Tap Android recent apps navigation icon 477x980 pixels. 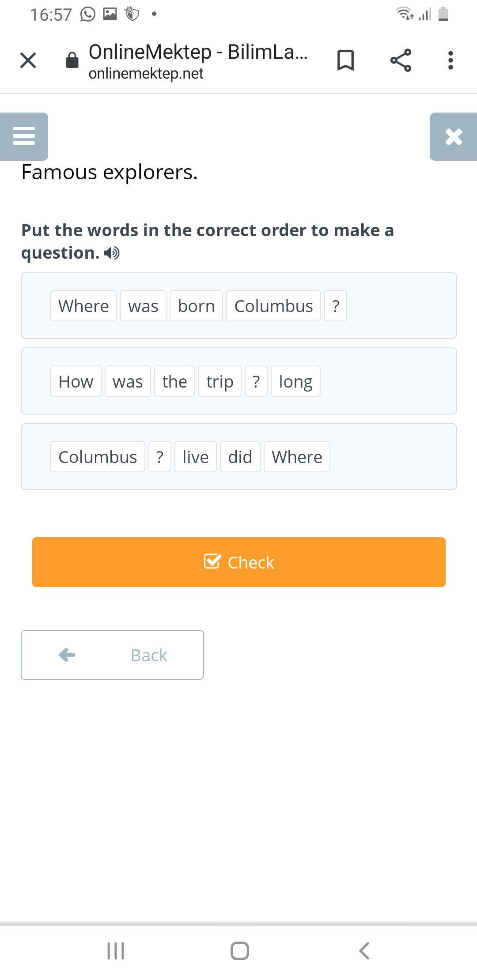[116, 950]
